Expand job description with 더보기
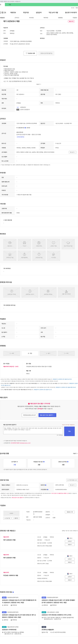The height and width of the screenshot is (644, 78). tap(39, 84)
